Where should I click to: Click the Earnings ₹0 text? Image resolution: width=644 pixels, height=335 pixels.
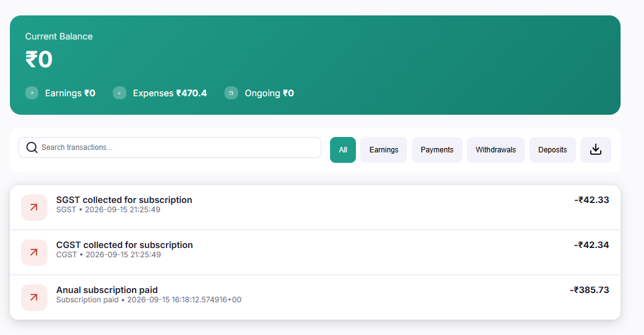tap(70, 93)
